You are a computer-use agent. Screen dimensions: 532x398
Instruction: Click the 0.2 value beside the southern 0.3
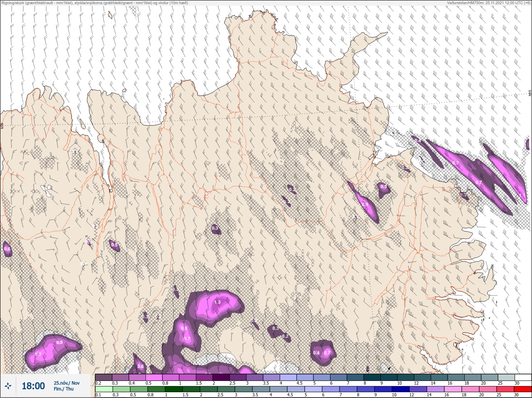tap(285, 337)
